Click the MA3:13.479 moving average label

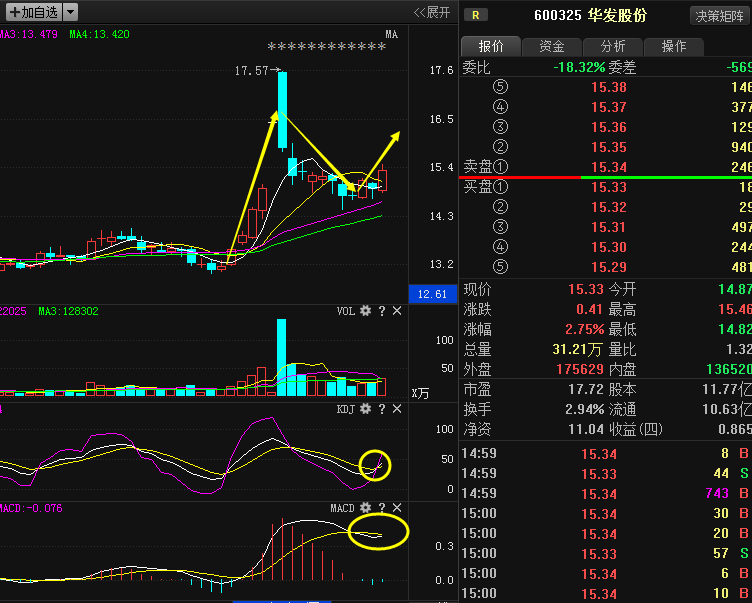coord(29,35)
